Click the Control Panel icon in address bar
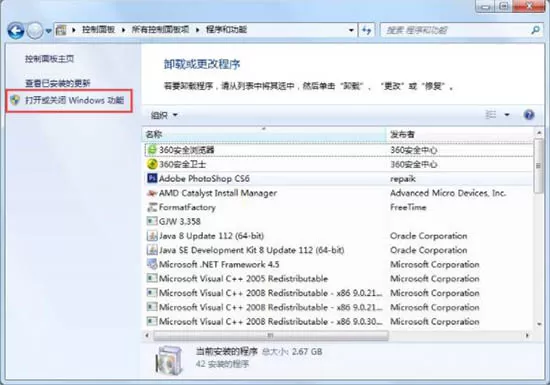Viewport: 550px width, 385px height. (61, 30)
